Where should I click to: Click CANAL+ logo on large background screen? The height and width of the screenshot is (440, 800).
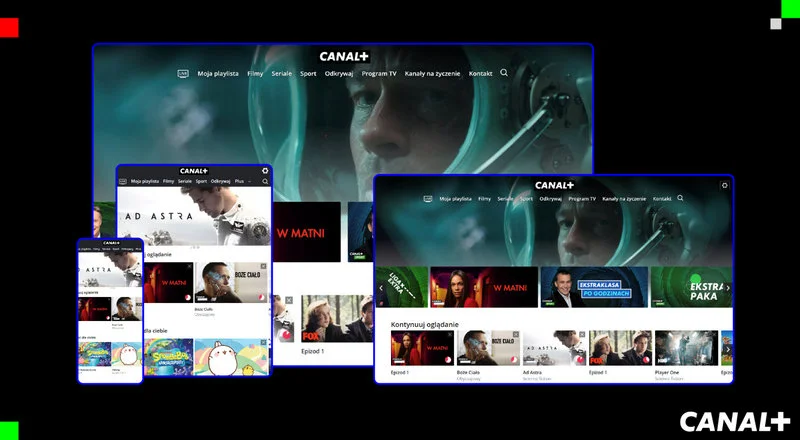(x=344, y=57)
